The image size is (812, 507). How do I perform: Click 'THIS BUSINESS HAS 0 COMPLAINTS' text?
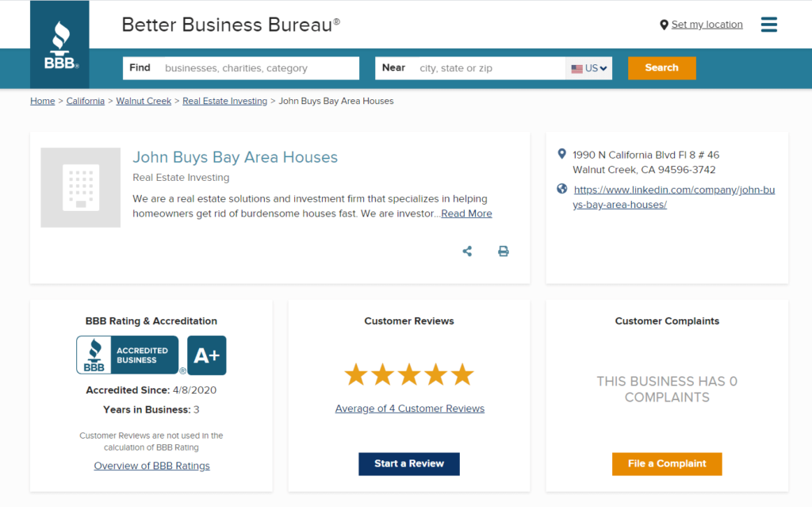pos(667,390)
